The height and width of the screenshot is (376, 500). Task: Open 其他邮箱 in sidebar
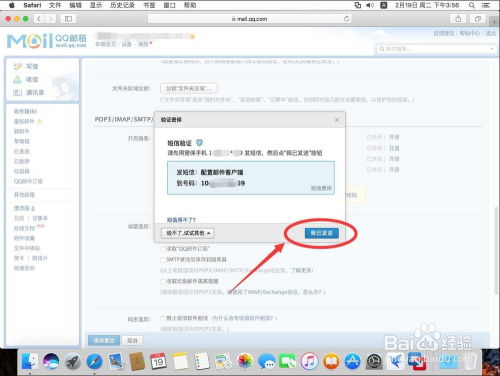(24, 194)
